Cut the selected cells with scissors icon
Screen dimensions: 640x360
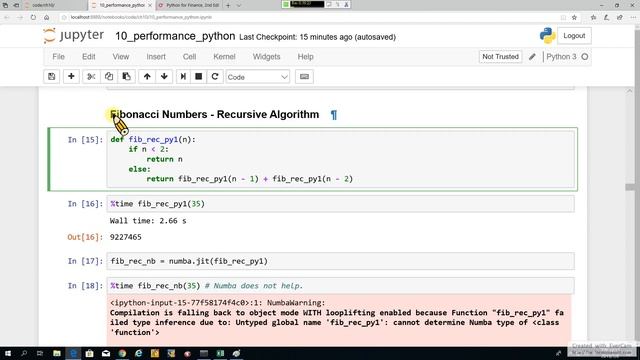pos(91,77)
